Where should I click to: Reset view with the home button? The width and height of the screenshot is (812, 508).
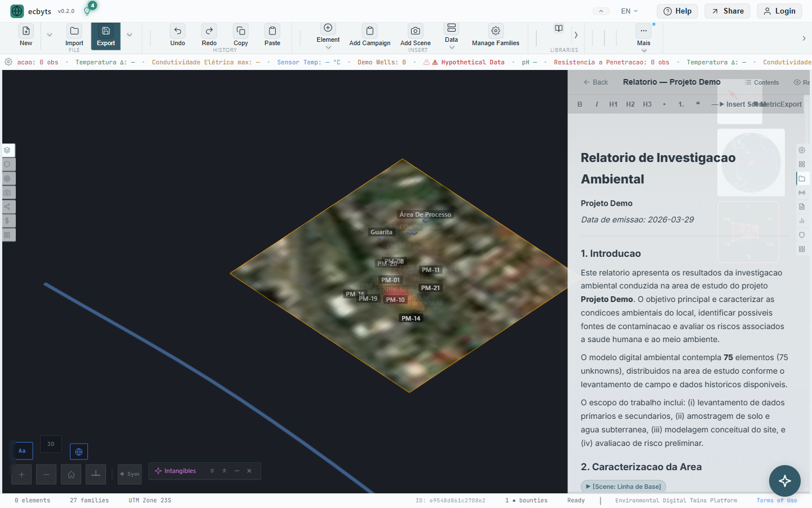pos(71,475)
